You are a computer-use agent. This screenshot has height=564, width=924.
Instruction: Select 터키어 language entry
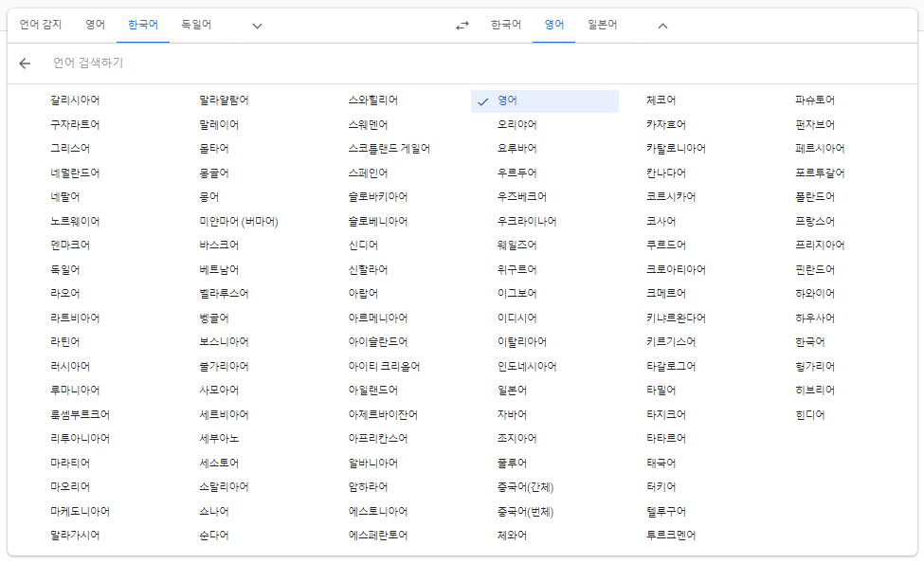click(x=661, y=487)
